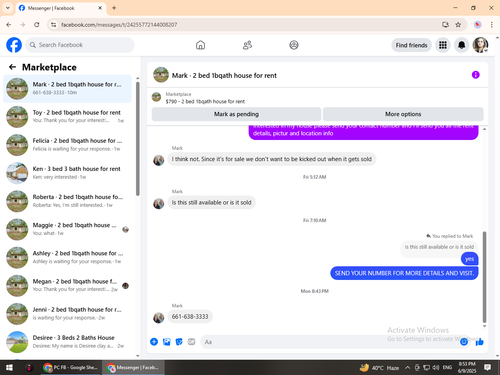Show hidden tray icons chevron
The width and height of the screenshot is (500, 375).
(x=407, y=367)
